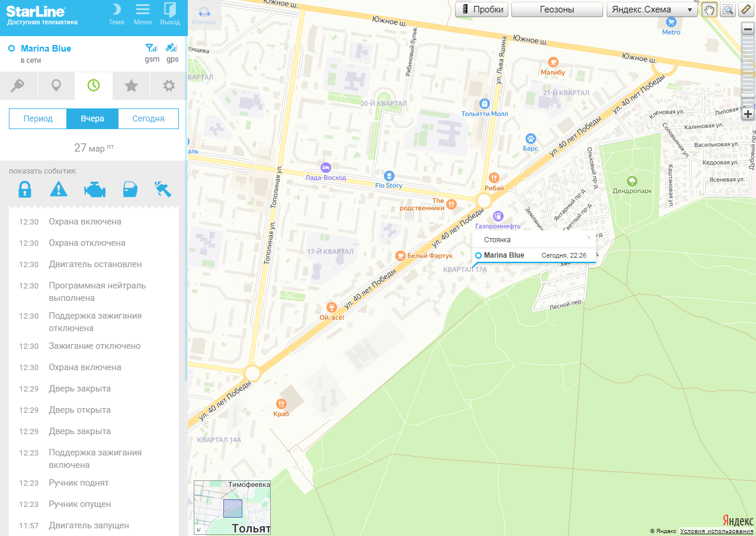The width and height of the screenshot is (756, 536).
Task: Click the map zoom slider track
Action: (748, 65)
